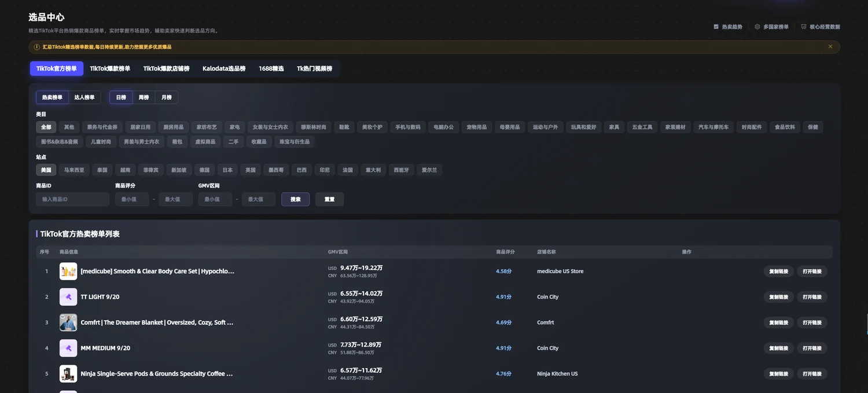Image resolution: width=868 pixels, height=393 pixels.
Task: Select the 热卖榜单 list type
Action: coord(52,97)
